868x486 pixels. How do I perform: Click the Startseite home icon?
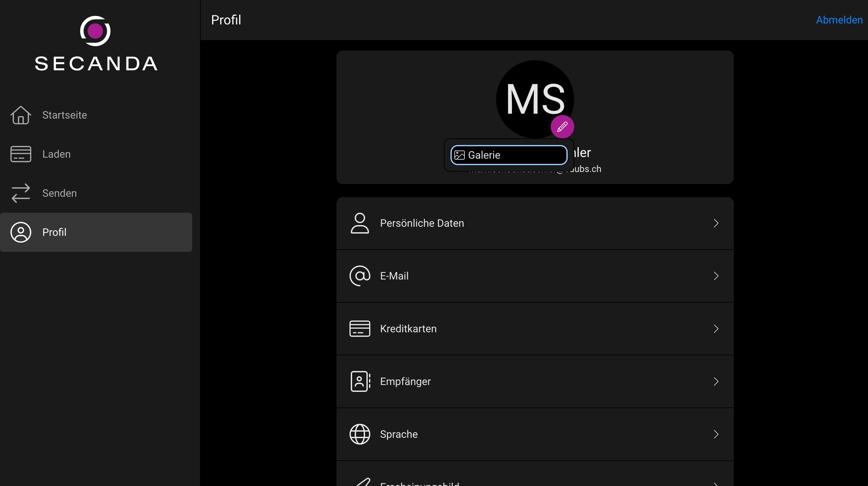pyautogui.click(x=21, y=115)
